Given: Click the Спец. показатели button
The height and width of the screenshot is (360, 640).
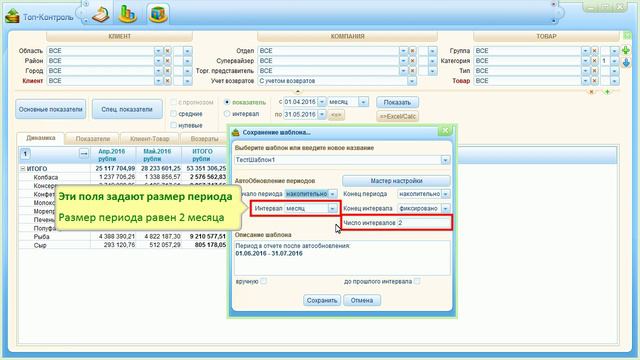Looking at the screenshot, I should (x=127, y=109).
